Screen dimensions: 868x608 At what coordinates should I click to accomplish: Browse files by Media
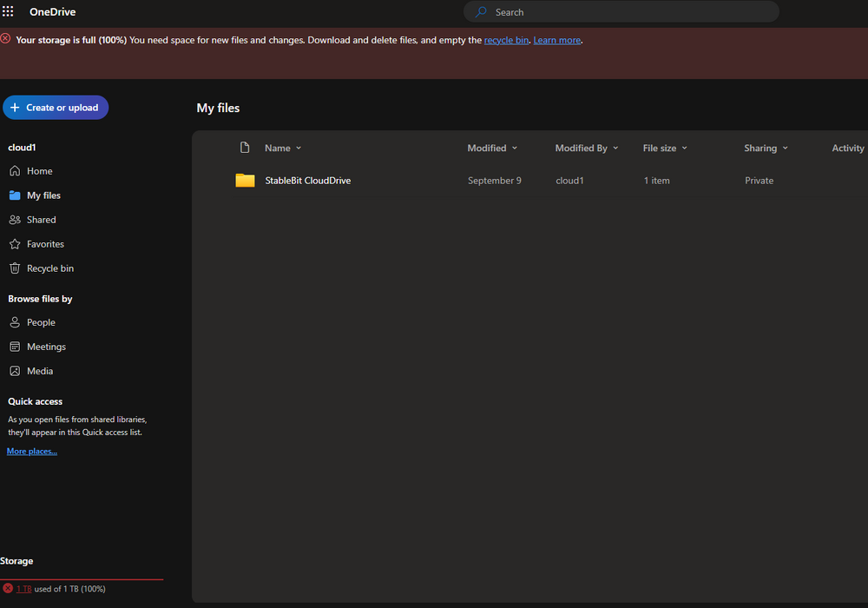pos(38,370)
